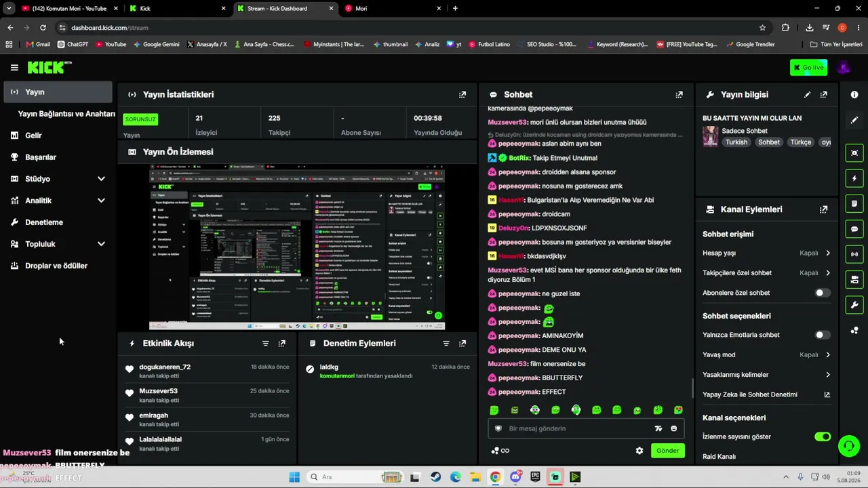This screenshot has height=488, width=868.
Task: Pop out the Denetim Eylemleri panel
Action: click(462, 344)
